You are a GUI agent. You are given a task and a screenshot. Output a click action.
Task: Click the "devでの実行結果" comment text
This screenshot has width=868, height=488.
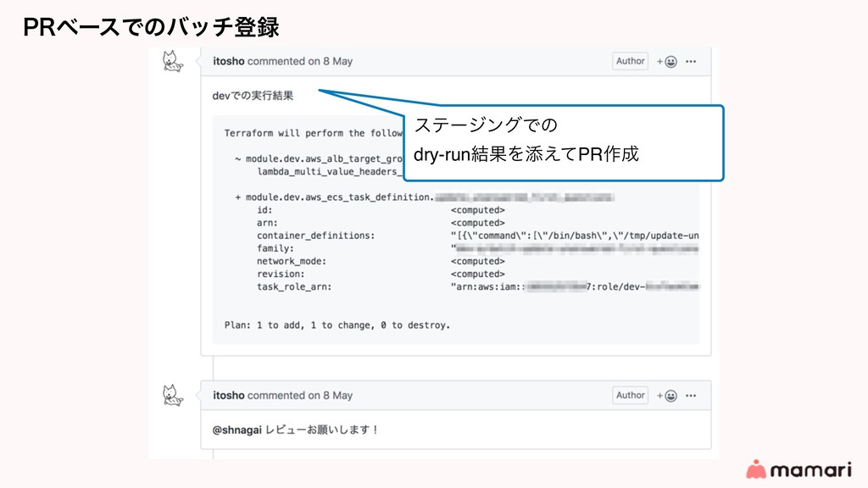click(253, 96)
